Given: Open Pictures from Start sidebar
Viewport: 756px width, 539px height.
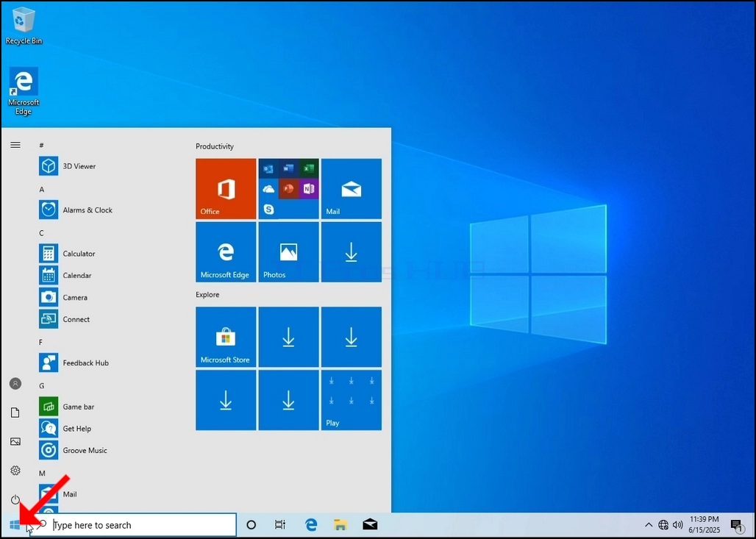Looking at the screenshot, I should [x=15, y=442].
